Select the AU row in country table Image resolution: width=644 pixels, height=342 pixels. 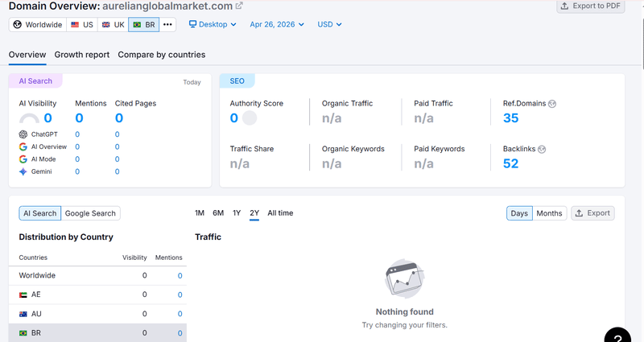click(97, 314)
